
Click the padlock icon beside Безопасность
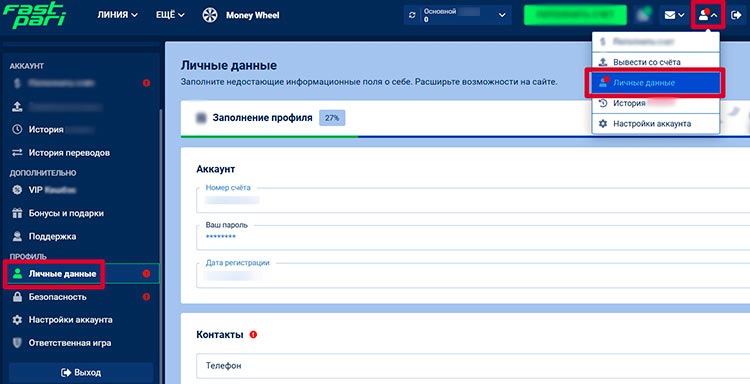pos(17,297)
